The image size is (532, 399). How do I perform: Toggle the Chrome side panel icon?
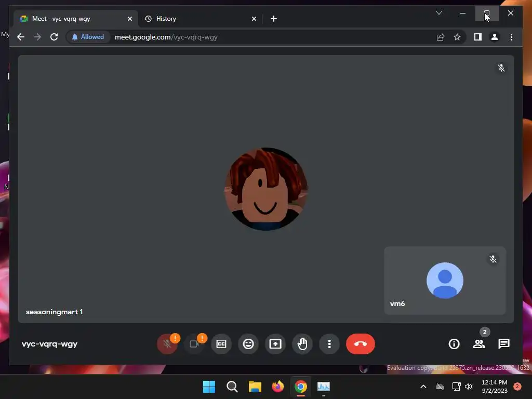click(x=478, y=37)
